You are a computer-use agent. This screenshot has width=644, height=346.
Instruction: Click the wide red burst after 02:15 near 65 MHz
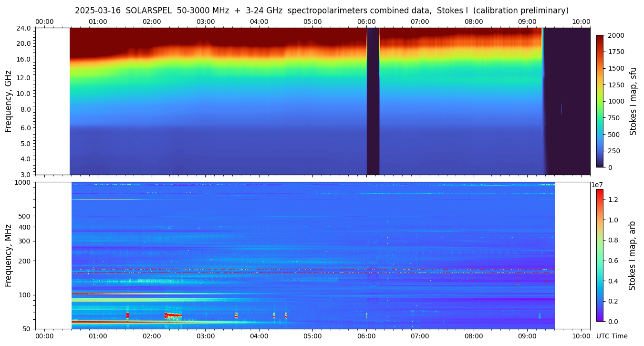173,315
